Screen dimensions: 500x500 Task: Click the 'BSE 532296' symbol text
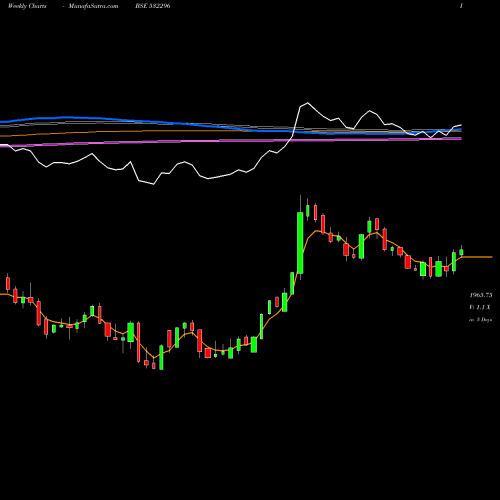(x=153, y=6)
